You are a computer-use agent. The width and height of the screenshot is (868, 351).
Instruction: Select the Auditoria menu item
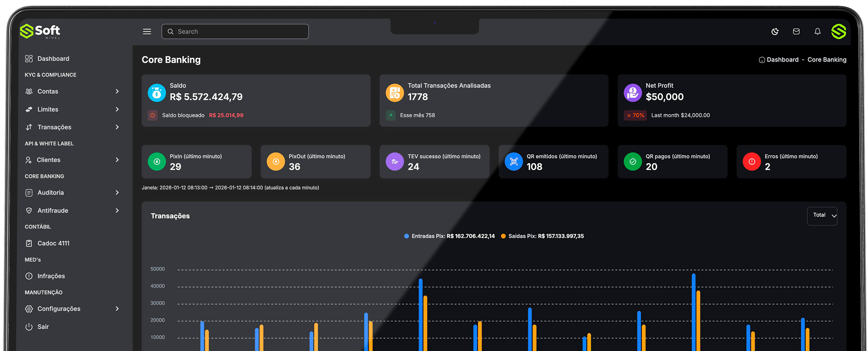51,192
